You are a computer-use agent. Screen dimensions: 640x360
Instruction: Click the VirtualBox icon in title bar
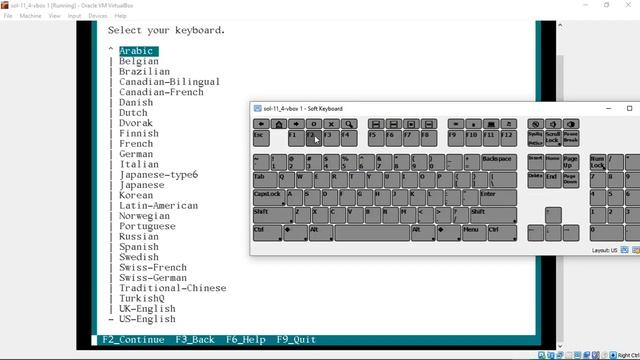pyautogui.click(x=5, y=5)
